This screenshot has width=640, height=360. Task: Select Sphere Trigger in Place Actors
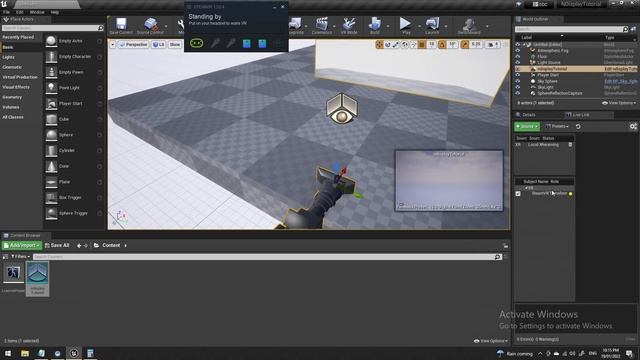point(73,213)
